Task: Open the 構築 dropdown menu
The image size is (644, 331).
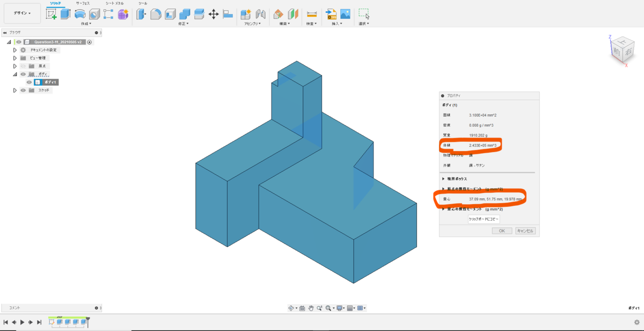Action: [x=284, y=24]
